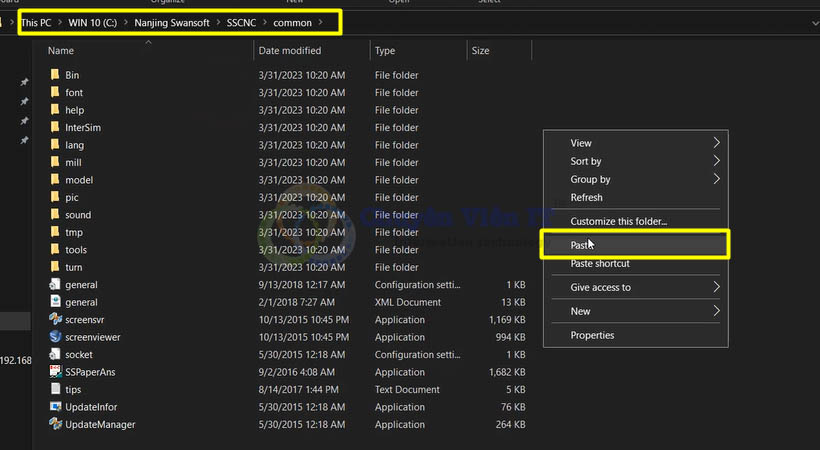820x450 pixels.
Task: Click the screenviewer application icon
Action: [x=55, y=337]
